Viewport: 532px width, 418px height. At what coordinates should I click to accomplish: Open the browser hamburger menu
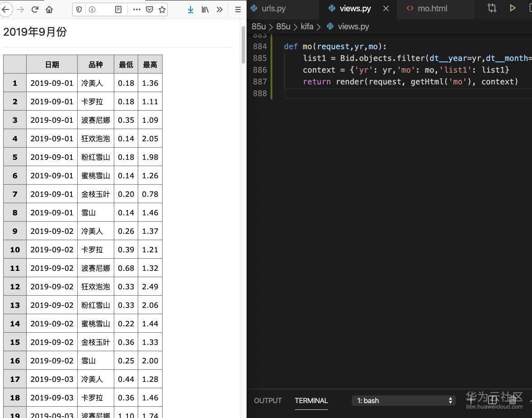click(238, 9)
